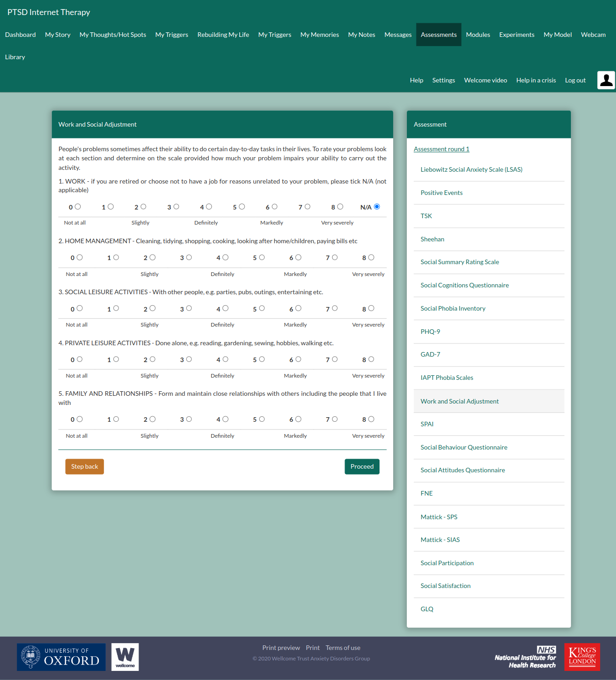Choose rating 6 for Family and Relationships
This screenshot has height=680, width=616.
click(x=298, y=419)
